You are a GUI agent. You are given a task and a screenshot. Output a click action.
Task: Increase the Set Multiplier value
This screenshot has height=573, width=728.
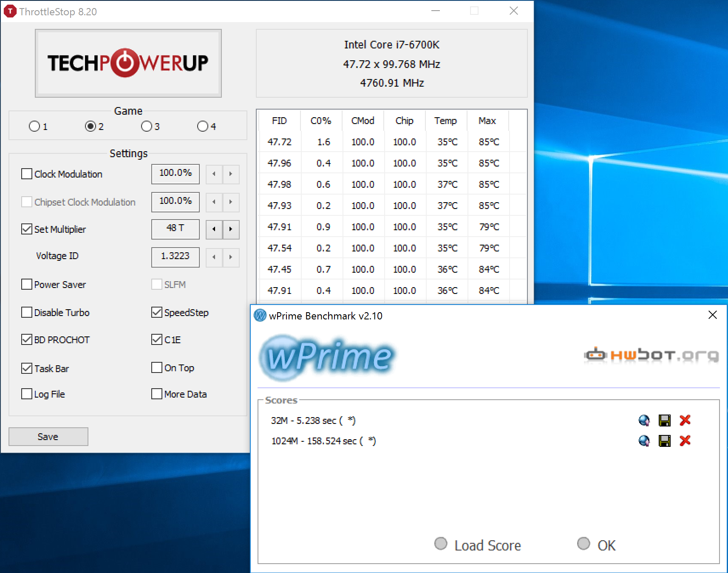(x=231, y=229)
